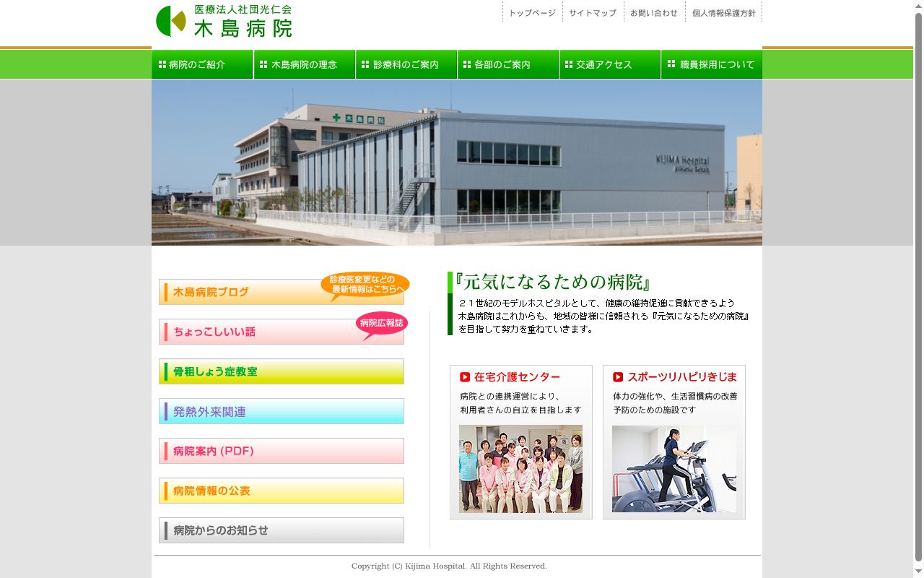This screenshot has width=924, height=578.
Task: Open the 発熱外来関連 banner
Action: (x=282, y=411)
